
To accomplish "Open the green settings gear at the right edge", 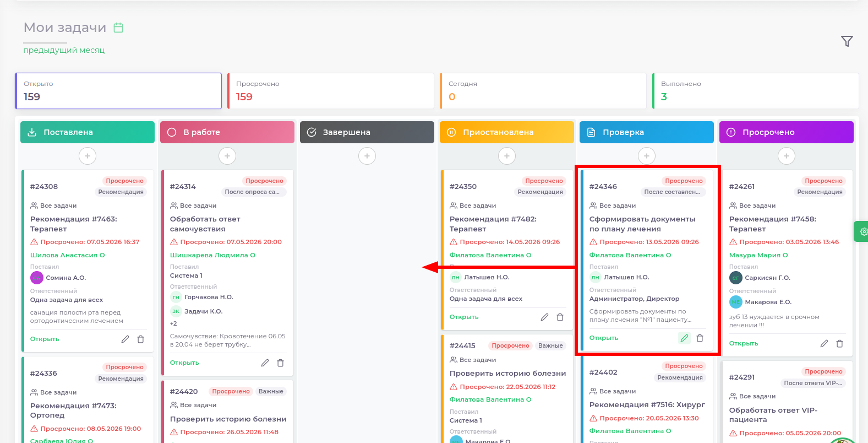I will 862,232.
